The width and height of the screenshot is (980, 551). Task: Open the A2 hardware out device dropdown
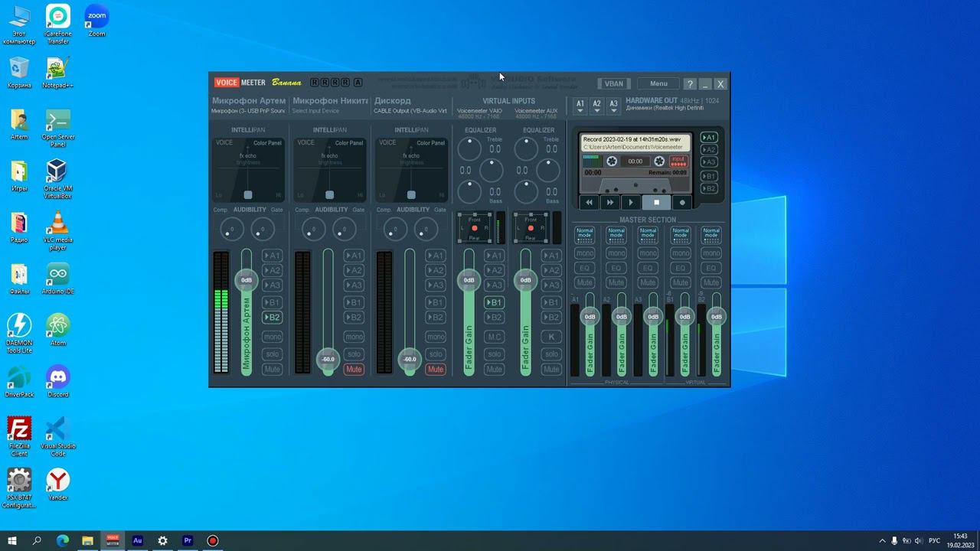click(597, 106)
